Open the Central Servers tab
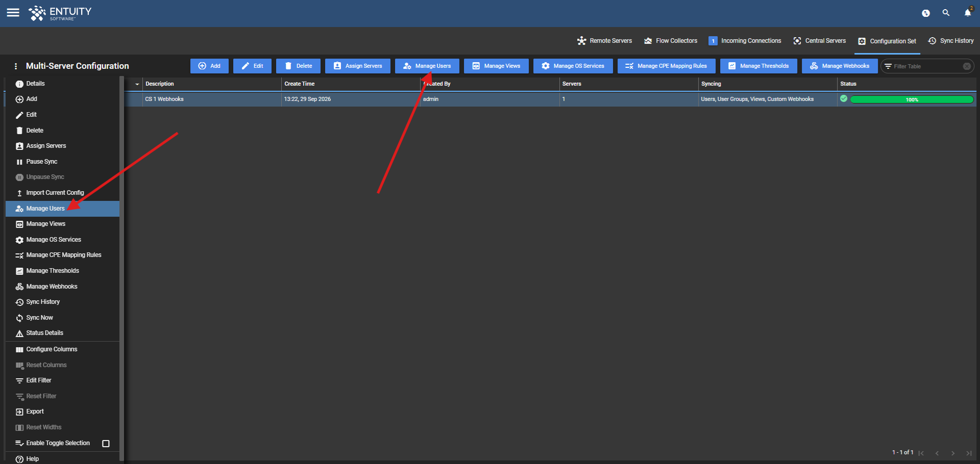The height and width of the screenshot is (464, 980). click(x=819, y=41)
